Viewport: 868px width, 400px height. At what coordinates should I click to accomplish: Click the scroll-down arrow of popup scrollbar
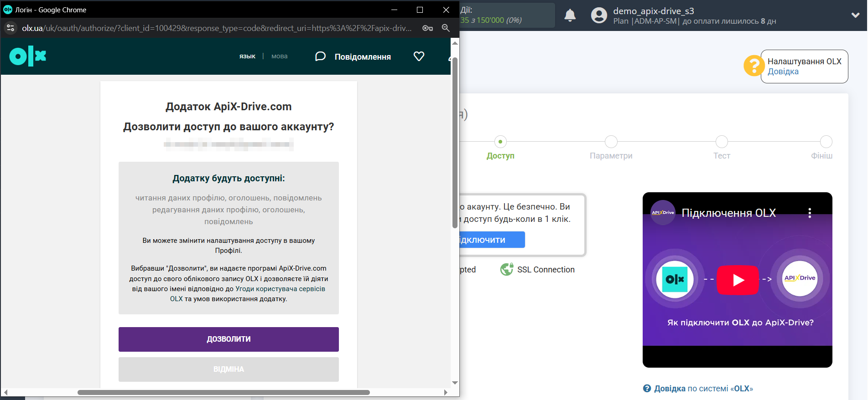[455, 383]
